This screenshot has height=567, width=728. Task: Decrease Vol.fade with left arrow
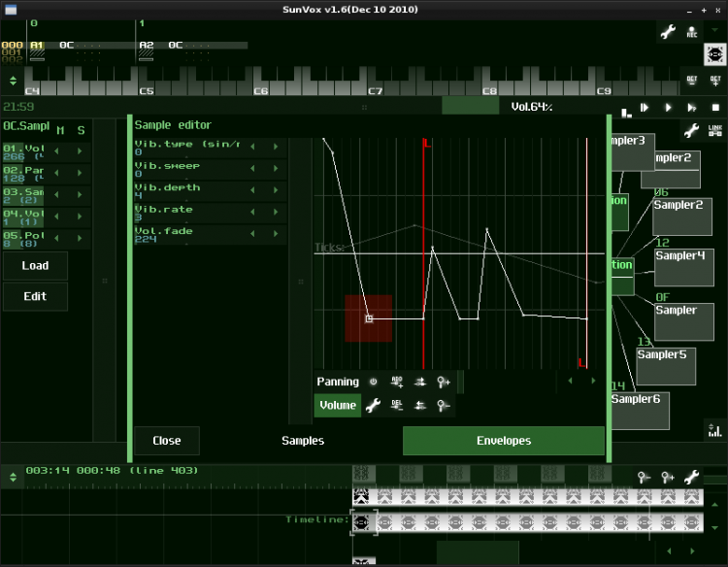click(x=252, y=235)
